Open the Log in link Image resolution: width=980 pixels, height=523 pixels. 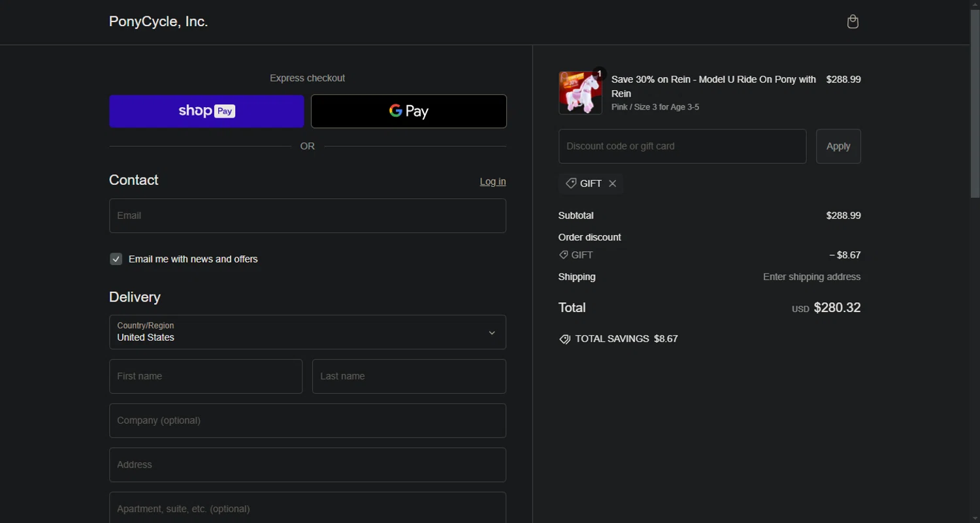(493, 182)
